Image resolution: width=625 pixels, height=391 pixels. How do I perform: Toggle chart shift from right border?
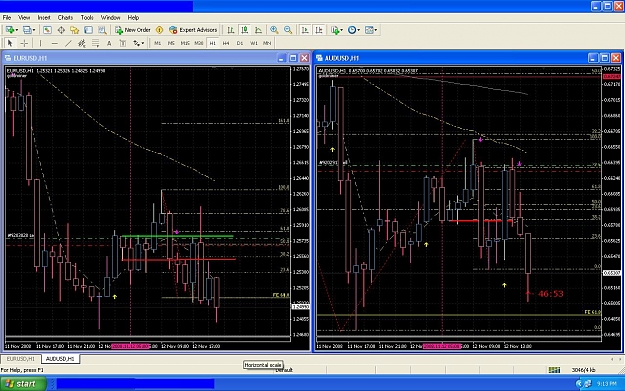click(x=319, y=30)
